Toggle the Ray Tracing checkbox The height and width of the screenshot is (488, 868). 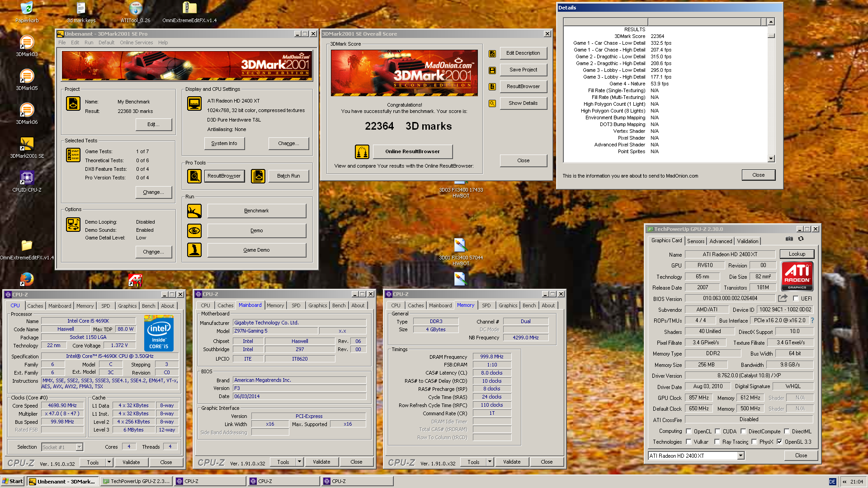point(717,442)
